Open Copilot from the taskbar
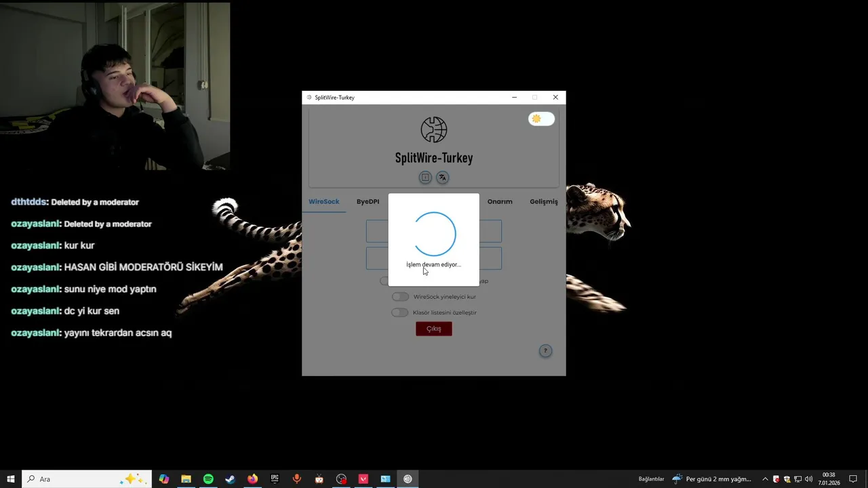 tap(164, 479)
